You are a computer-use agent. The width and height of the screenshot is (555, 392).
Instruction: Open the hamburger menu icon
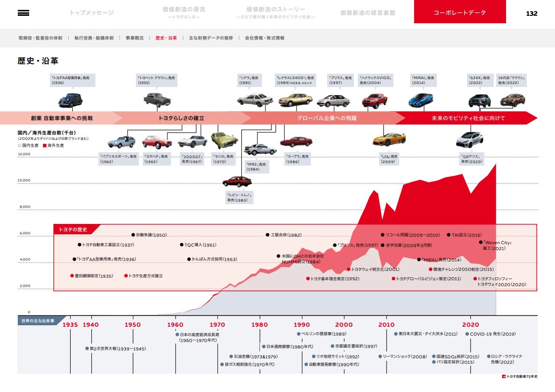point(24,13)
